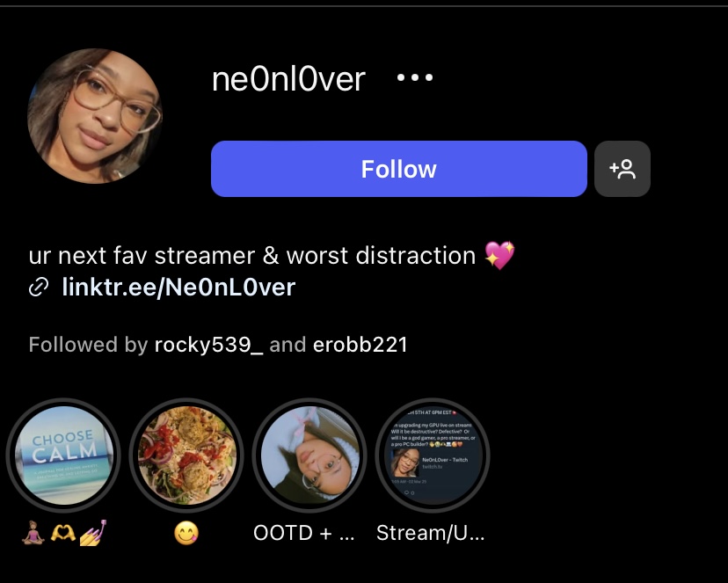The width and height of the screenshot is (728, 583).
Task: Click the OOTD + ... highlight label
Action: [x=304, y=533]
